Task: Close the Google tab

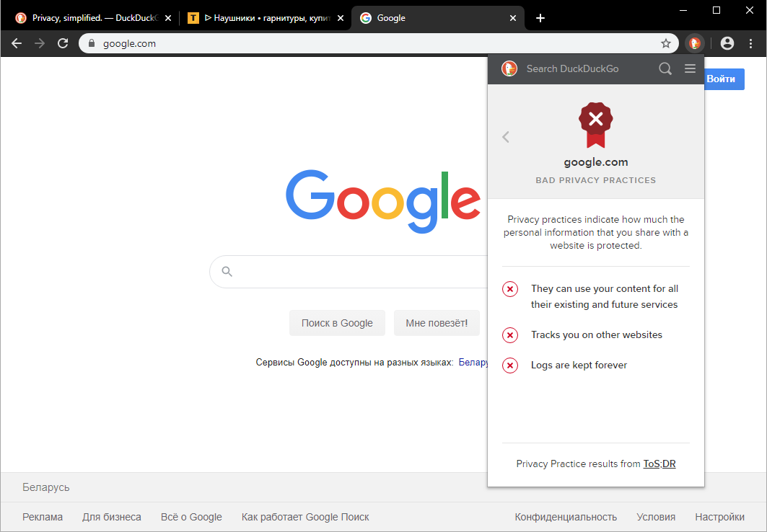Action: tap(512, 18)
